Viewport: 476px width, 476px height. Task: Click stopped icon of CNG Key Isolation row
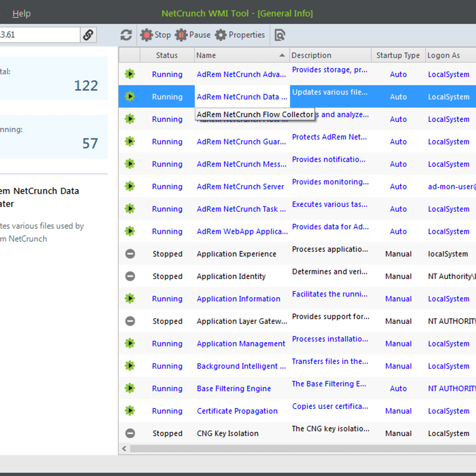pos(130,433)
